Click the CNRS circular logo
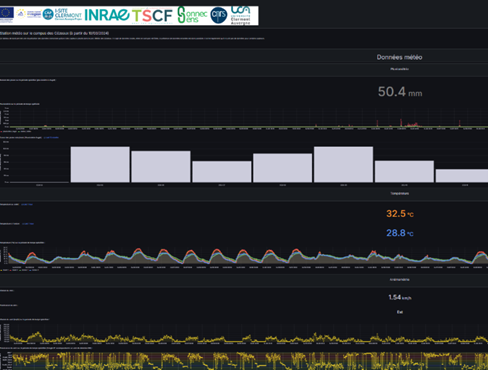 pos(219,15)
